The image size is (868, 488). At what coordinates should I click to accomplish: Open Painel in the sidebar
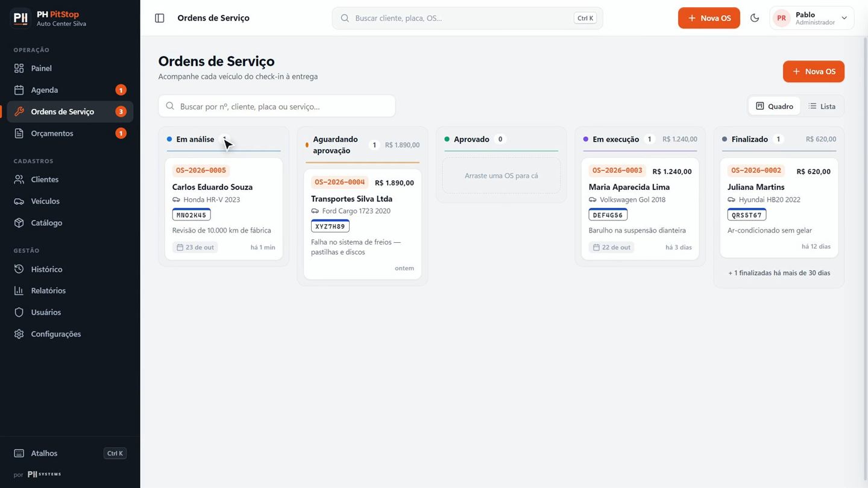[70, 68]
